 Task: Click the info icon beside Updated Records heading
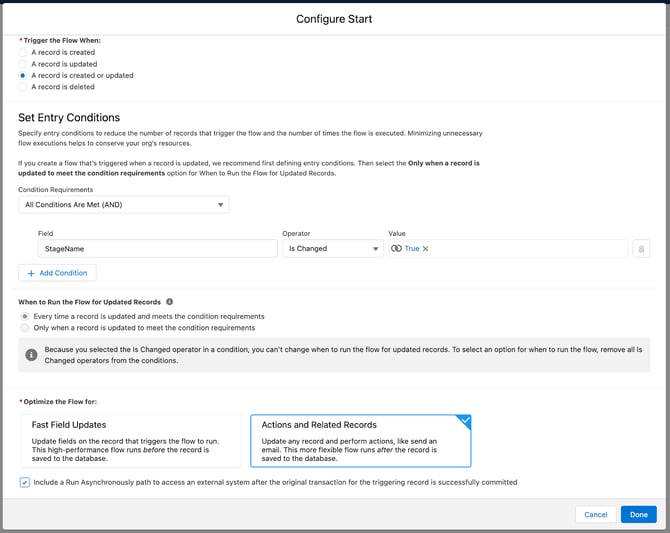tap(170, 301)
